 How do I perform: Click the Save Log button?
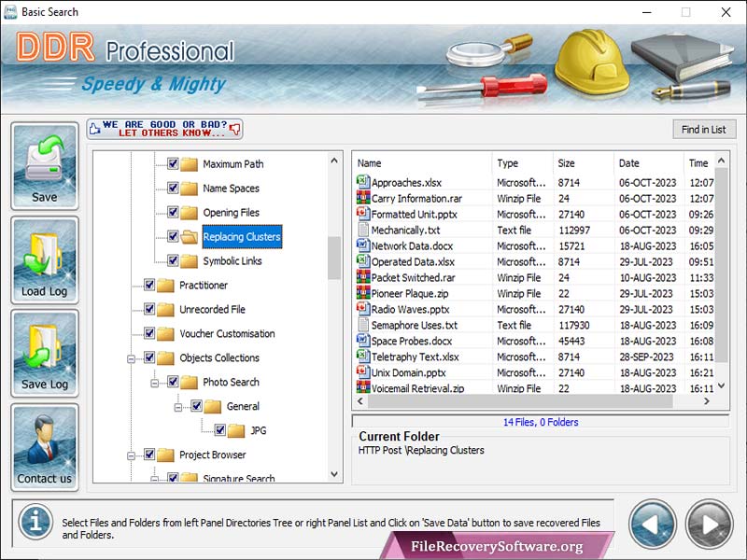[44, 354]
